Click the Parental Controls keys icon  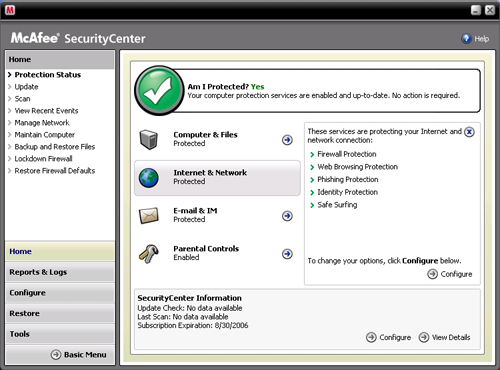click(x=149, y=254)
